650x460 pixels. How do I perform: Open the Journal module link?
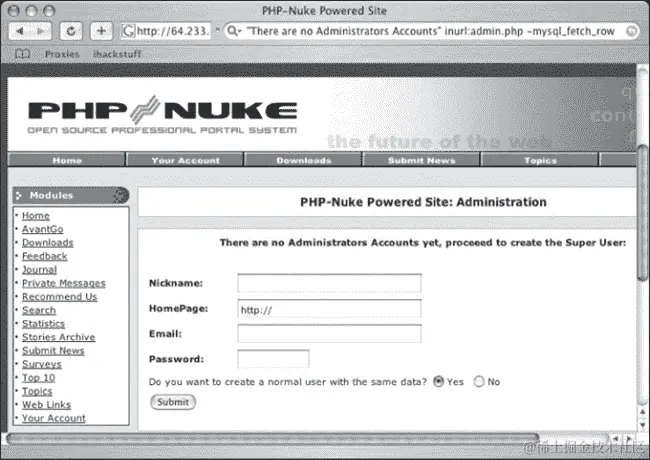tap(39, 270)
